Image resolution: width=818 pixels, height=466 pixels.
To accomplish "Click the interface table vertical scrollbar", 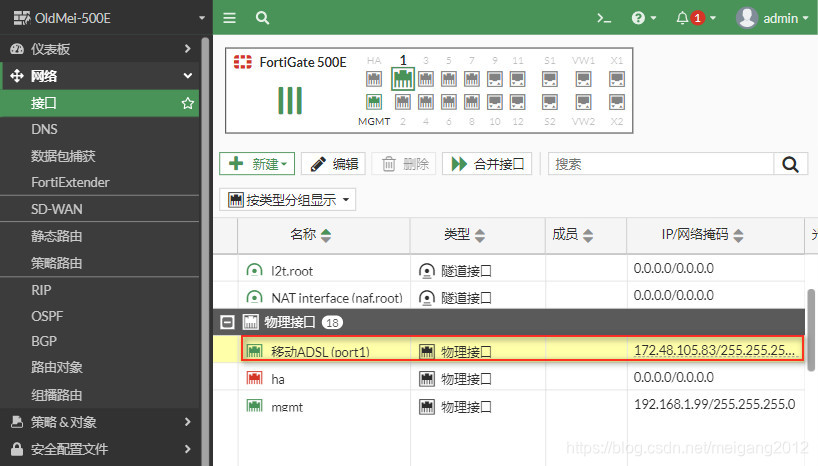I will point(811,330).
